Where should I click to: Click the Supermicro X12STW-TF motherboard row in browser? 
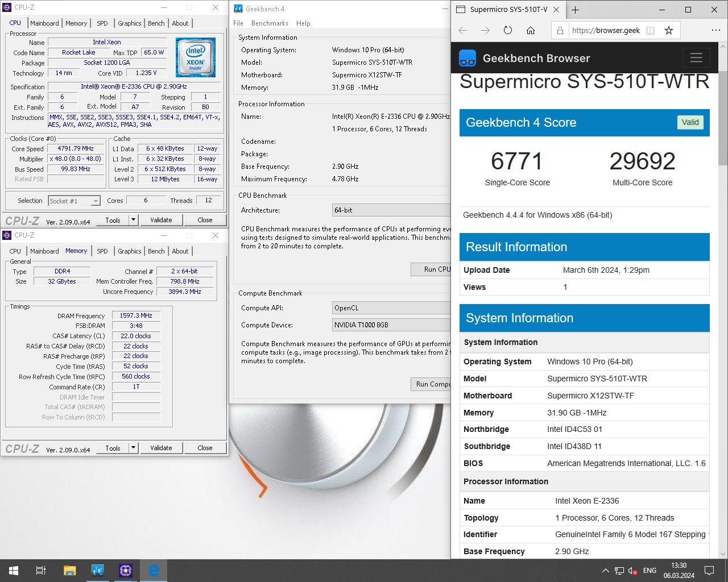click(x=584, y=396)
